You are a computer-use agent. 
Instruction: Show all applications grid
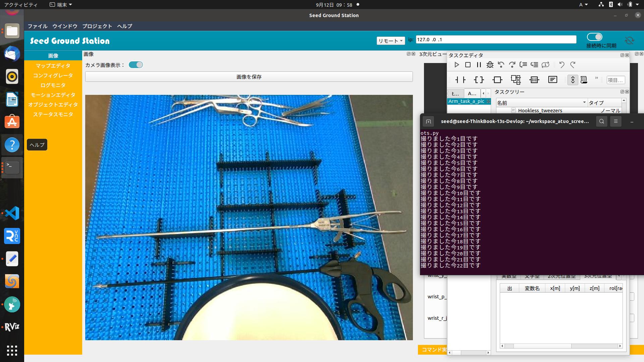(12, 350)
